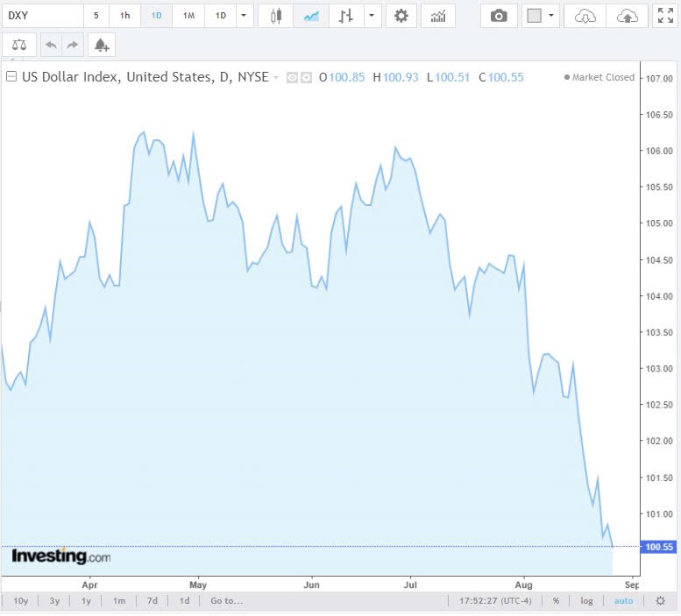The width and height of the screenshot is (681, 616).
Task: Switch to bar chart style
Action: point(345,16)
